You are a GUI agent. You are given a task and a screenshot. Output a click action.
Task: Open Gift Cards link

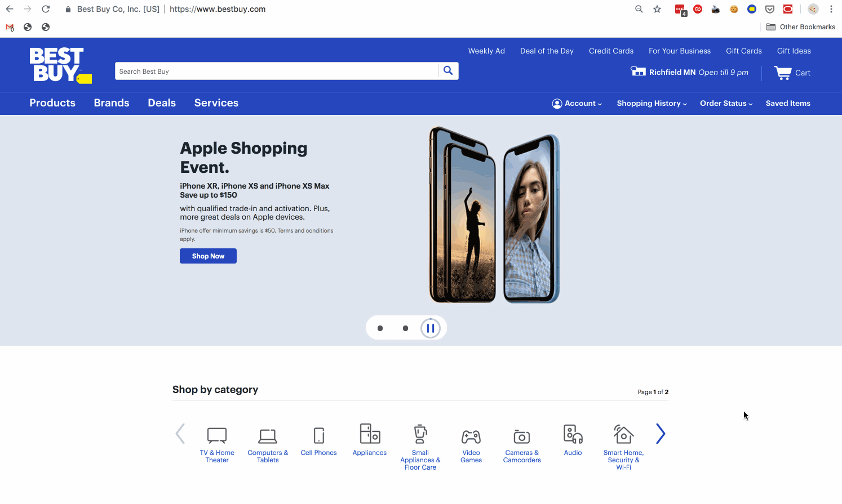744,51
